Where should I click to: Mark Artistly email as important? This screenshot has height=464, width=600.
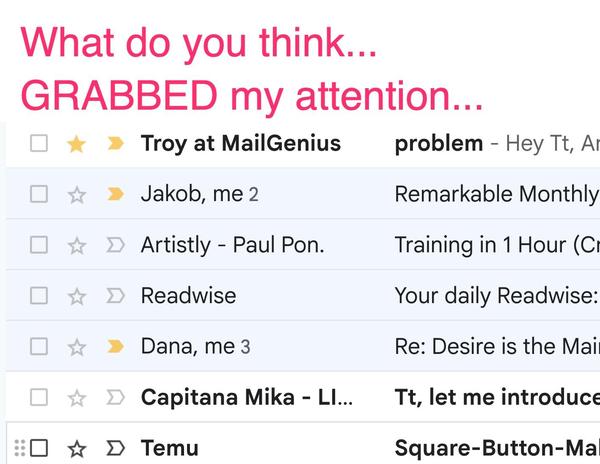coord(115,245)
